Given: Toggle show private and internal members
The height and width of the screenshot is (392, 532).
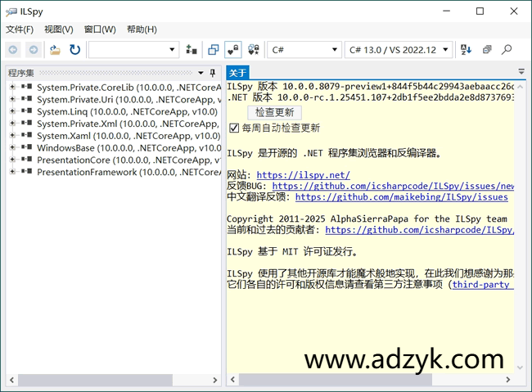Looking at the screenshot, I should tap(232, 50).
